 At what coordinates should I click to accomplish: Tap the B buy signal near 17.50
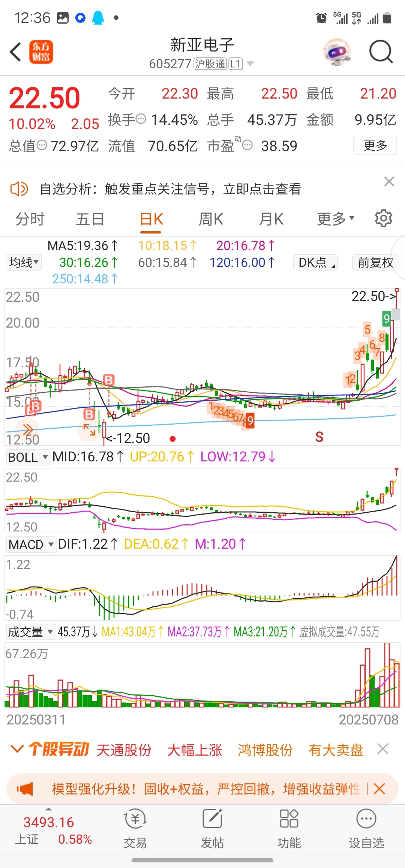pyautogui.click(x=108, y=380)
